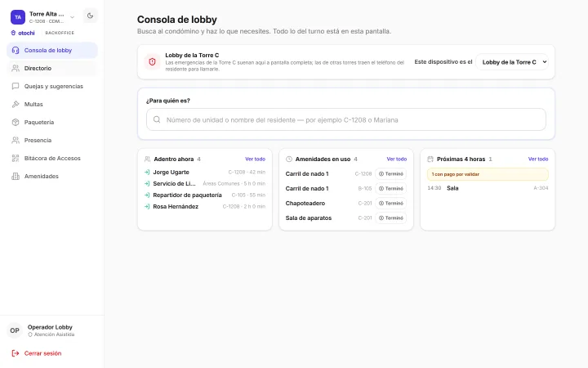Open Operador Lobby profile
The image size is (588, 368).
[51, 330]
